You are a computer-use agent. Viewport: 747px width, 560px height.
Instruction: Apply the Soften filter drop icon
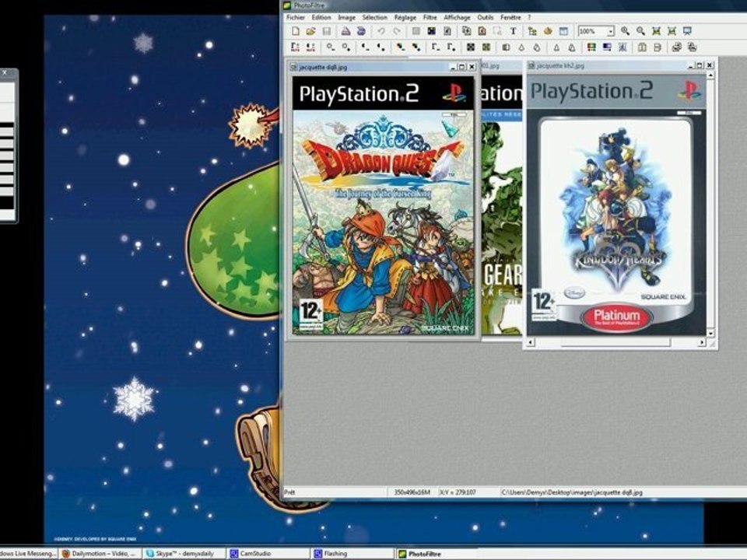pyautogui.click(x=521, y=47)
